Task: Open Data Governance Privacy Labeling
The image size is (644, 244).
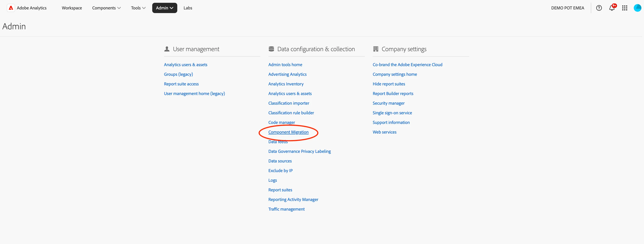Action: (299, 152)
